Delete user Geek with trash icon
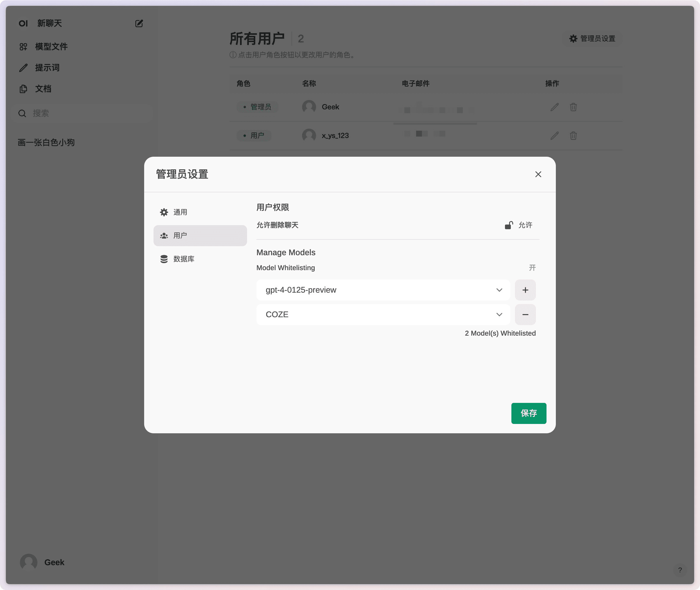 coord(573,107)
